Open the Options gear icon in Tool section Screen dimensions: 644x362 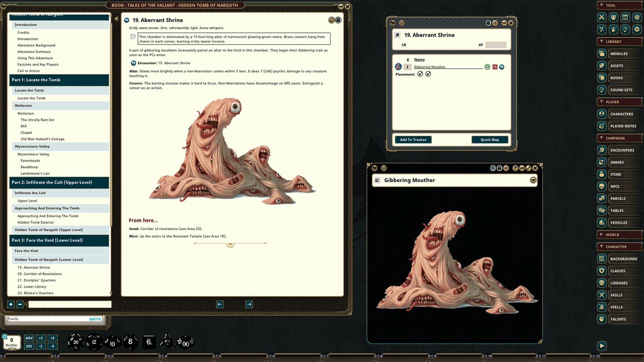(x=637, y=29)
